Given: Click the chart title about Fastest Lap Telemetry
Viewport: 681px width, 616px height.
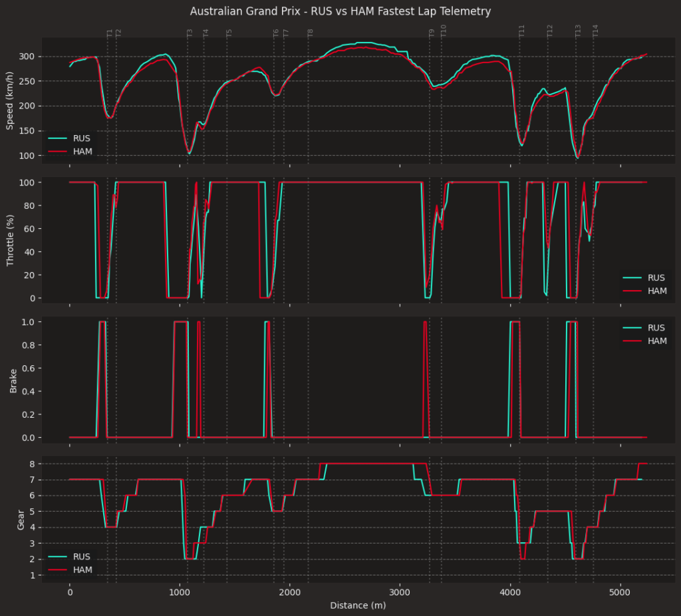Looking at the screenshot, I should tap(340, 11).
